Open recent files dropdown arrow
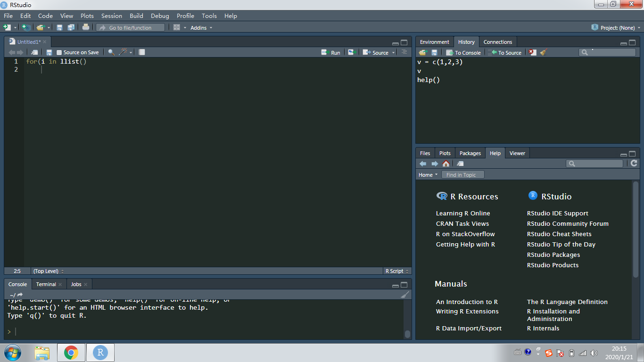 point(49,28)
